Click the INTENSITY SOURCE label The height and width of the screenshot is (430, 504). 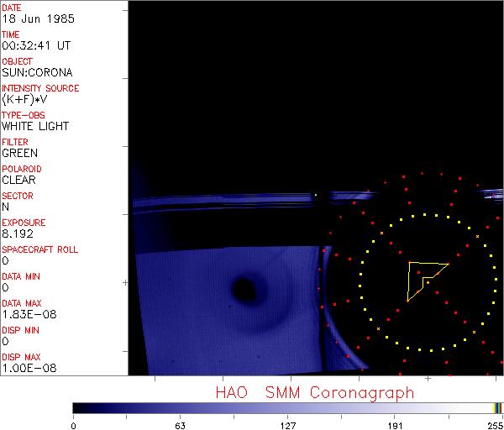click(x=40, y=88)
